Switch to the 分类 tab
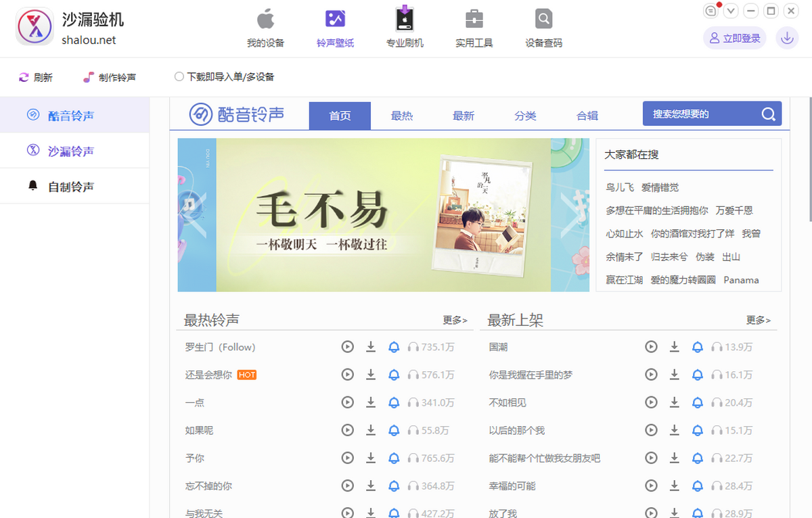Image resolution: width=812 pixels, height=518 pixels. click(525, 116)
